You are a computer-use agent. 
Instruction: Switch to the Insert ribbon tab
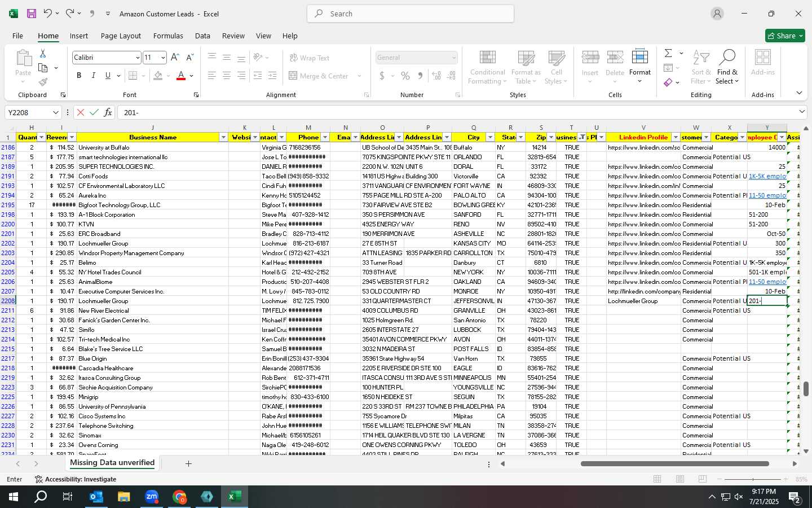click(79, 36)
